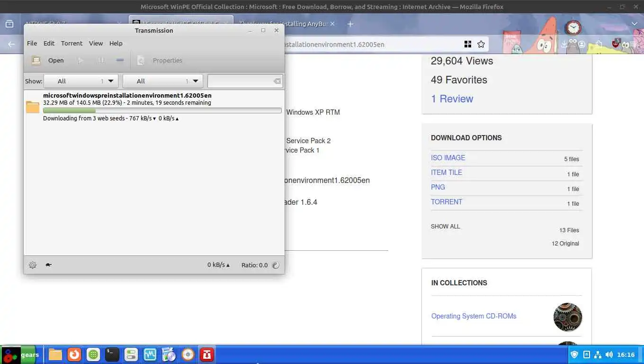The image size is (644, 364).
Task: Click the 'Downloading from 3 web seeds' status line
Action: (x=111, y=118)
